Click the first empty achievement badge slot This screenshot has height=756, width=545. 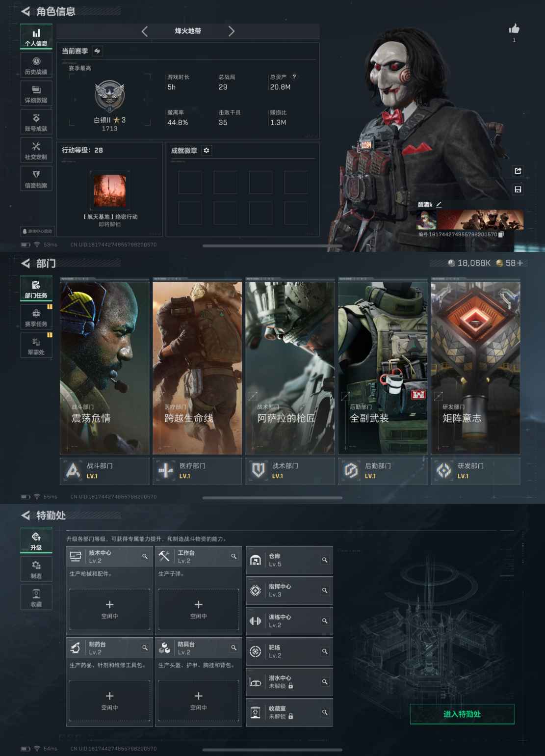coord(190,182)
